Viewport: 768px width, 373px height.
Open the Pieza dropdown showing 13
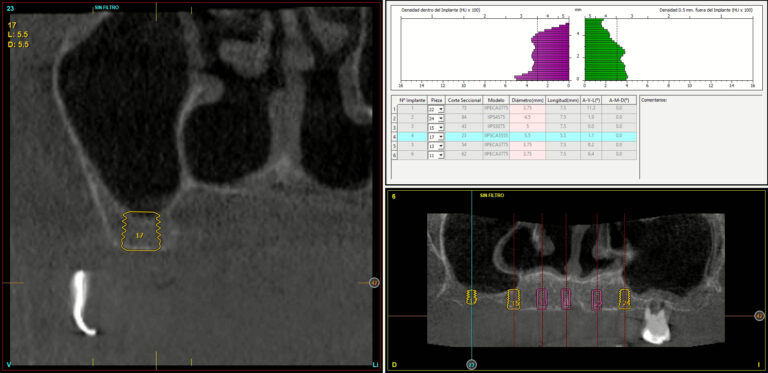click(x=436, y=146)
